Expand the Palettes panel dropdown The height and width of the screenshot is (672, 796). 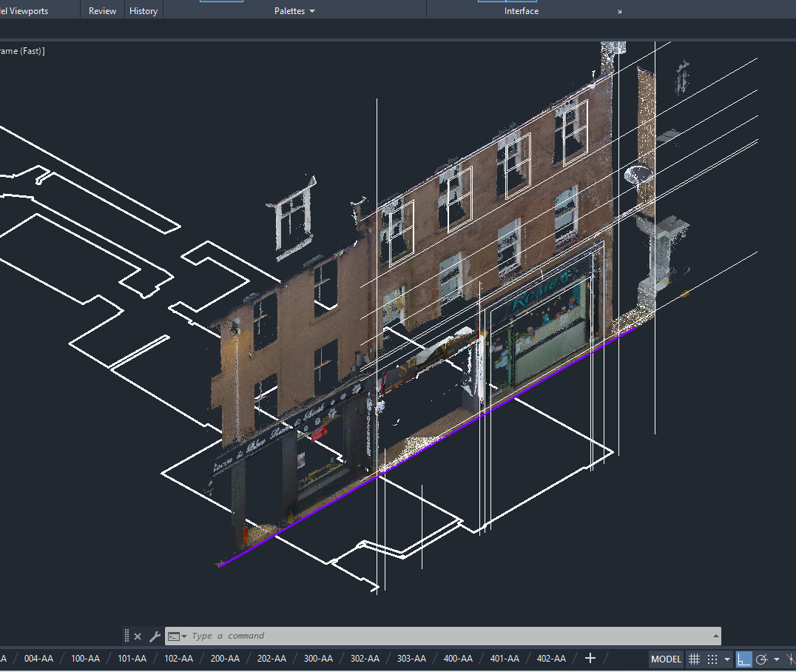click(x=312, y=12)
